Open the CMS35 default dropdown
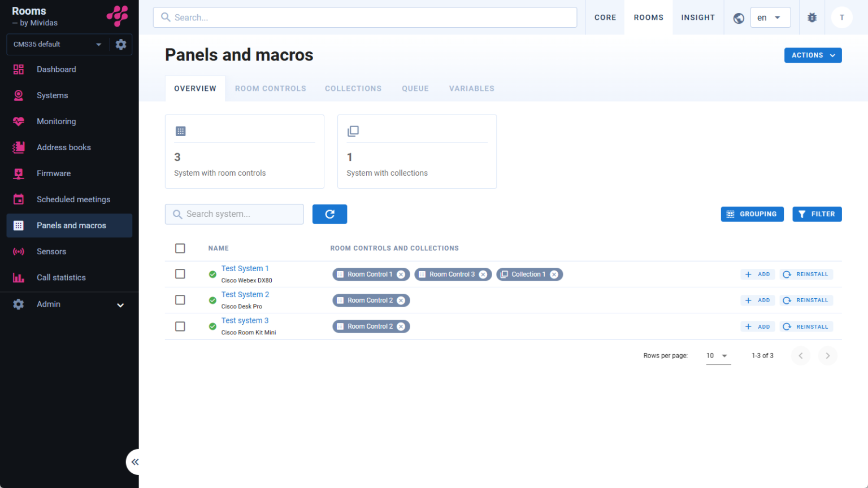 click(58, 44)
